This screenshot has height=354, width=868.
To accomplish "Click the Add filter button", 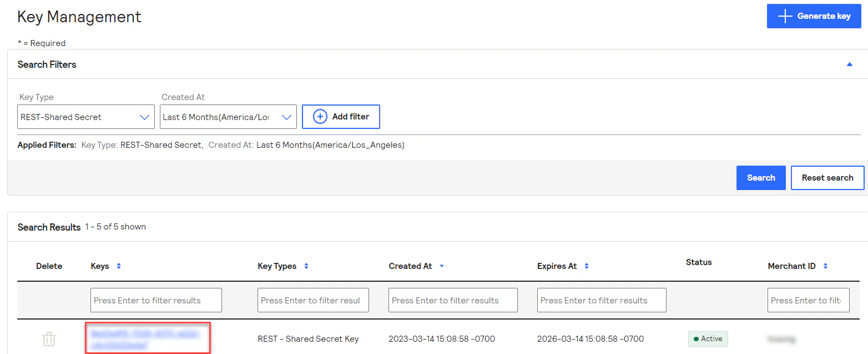I will [341, 117].
